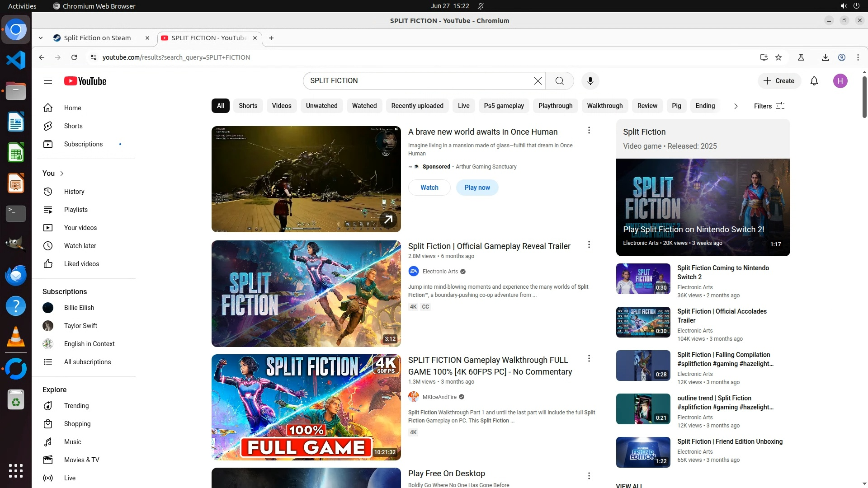Screen dimensions: 868x488
Task: Open options menu for Gameplay Reveal Trailer
Action: click(x=589, y=245)
